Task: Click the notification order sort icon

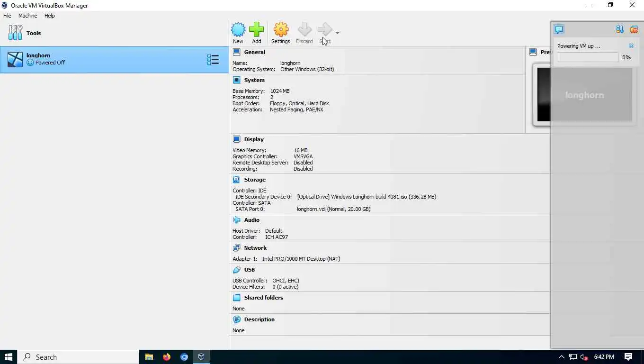Action: tap(620, 29)
